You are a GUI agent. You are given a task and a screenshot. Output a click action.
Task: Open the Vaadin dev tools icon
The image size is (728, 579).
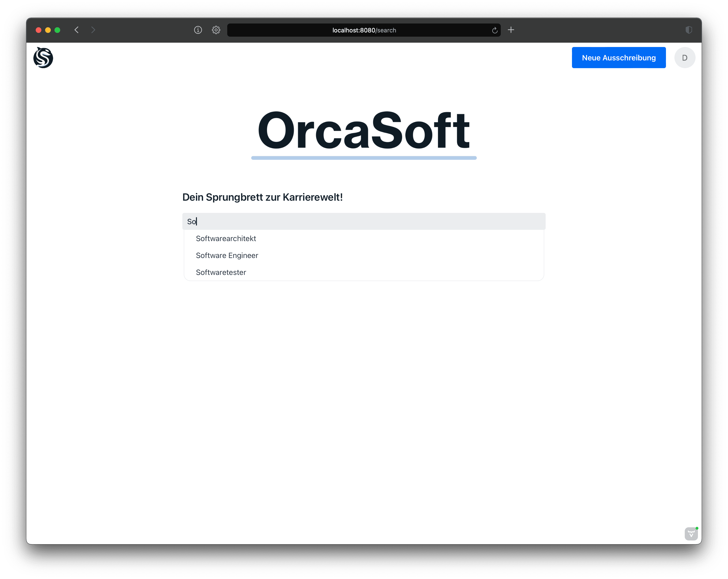click(x=691, y=534)
